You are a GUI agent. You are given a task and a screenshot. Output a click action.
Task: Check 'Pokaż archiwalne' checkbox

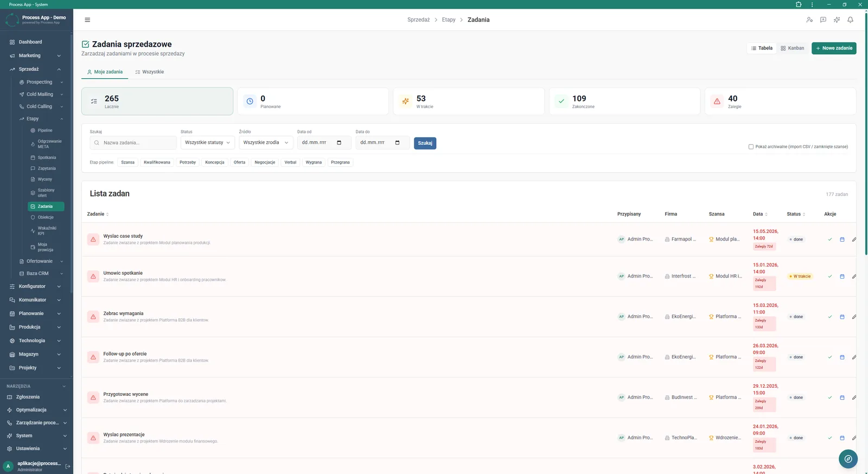(751, 147)
